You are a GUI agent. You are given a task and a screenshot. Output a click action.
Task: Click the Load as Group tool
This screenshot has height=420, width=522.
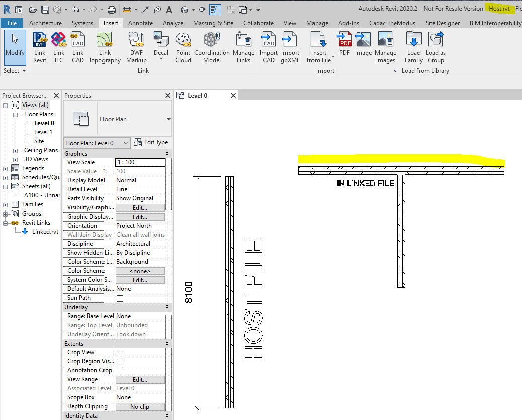436,47
